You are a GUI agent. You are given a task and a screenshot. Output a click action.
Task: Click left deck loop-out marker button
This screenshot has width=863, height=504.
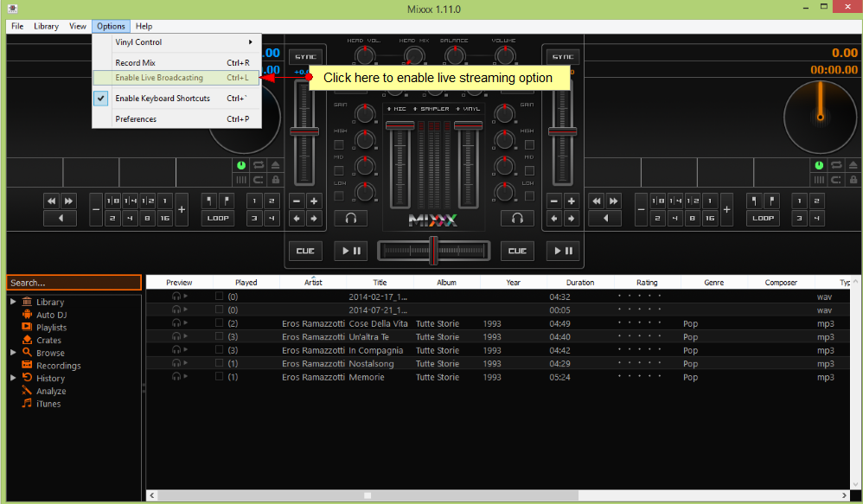coord(227,201)
